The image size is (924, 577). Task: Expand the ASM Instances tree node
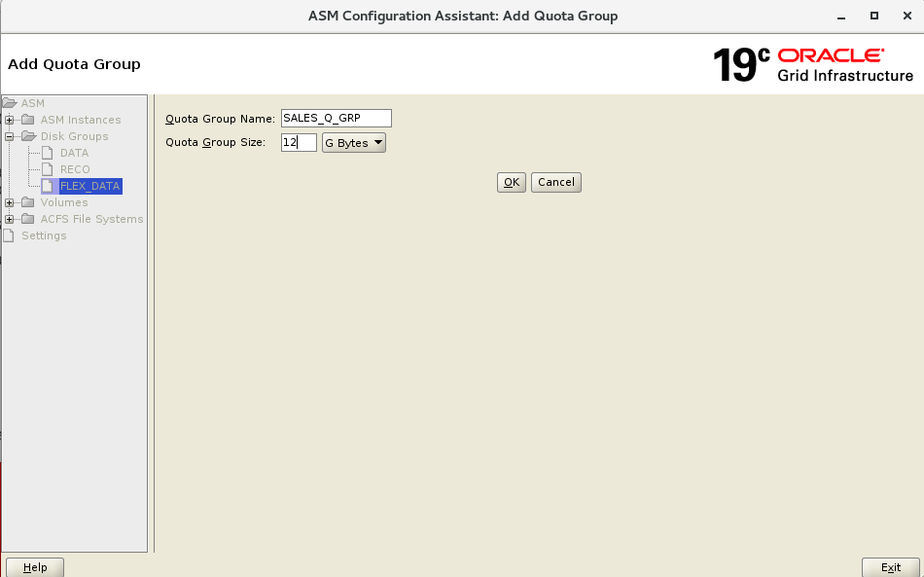pos(10,121)
